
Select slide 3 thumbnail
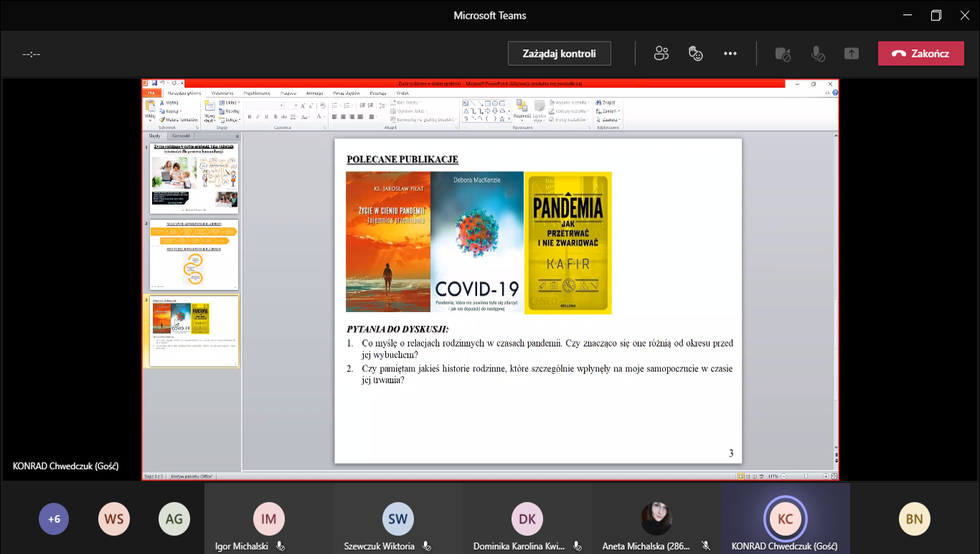(x=194, y=331)
